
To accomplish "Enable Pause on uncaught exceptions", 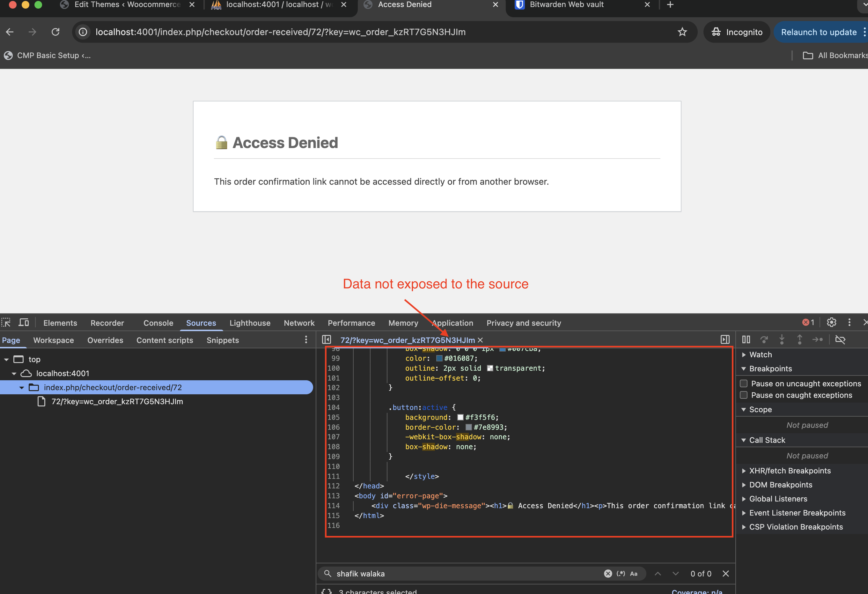I will (x=744, y=383).
